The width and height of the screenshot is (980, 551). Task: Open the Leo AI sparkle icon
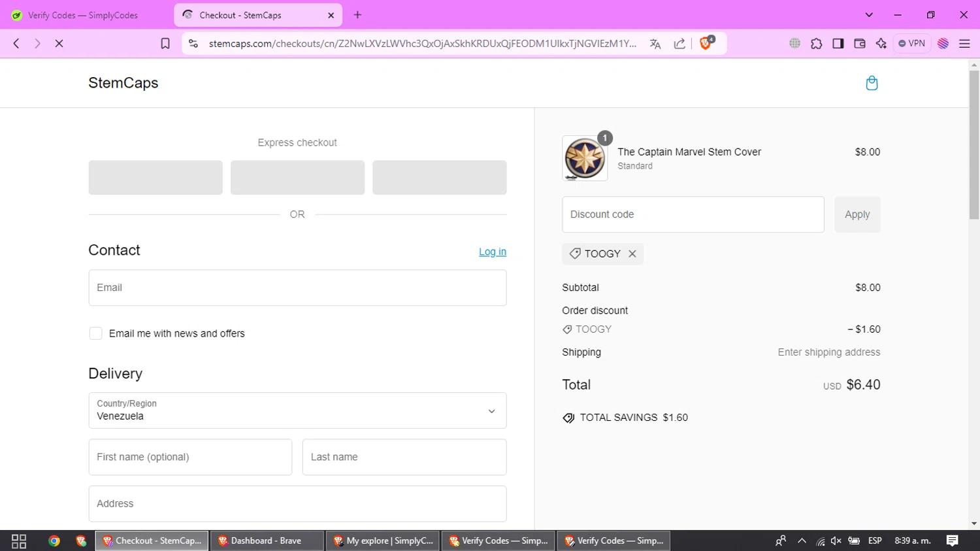click(881, 43)
